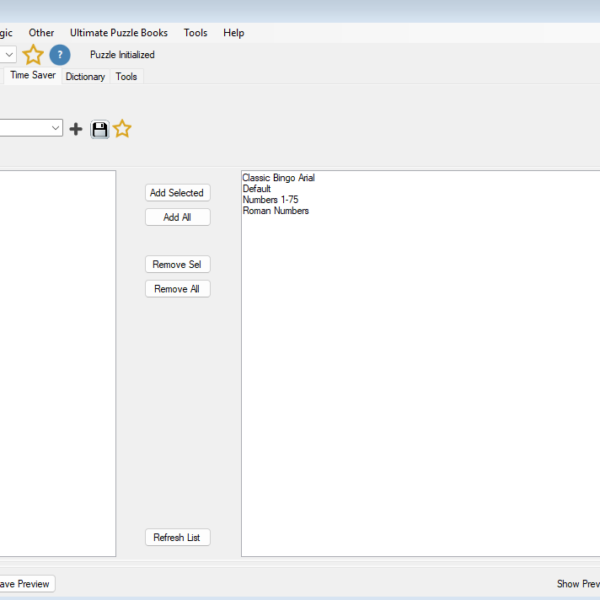
Task: Select the Time Saver tab
Action: [x=32, y=76]
